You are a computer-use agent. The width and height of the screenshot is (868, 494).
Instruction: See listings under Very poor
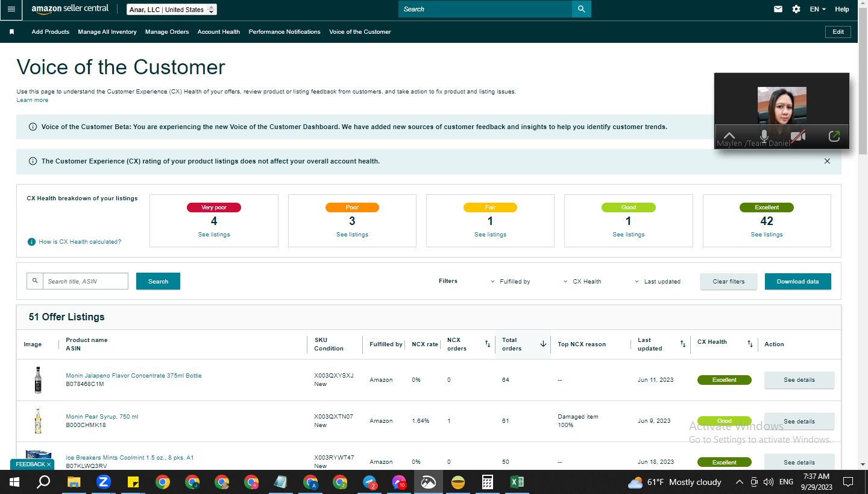tap(214, 235)
